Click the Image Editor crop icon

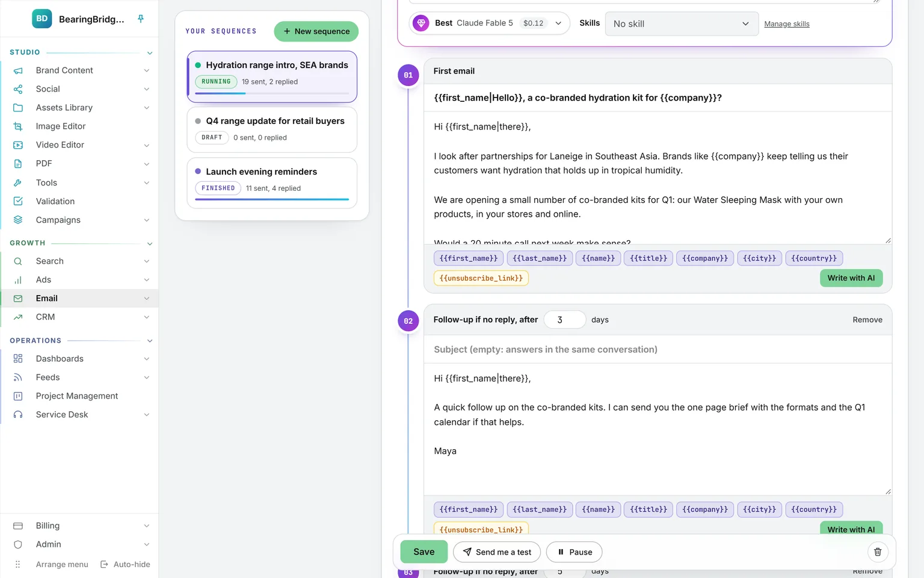(18, 126)
